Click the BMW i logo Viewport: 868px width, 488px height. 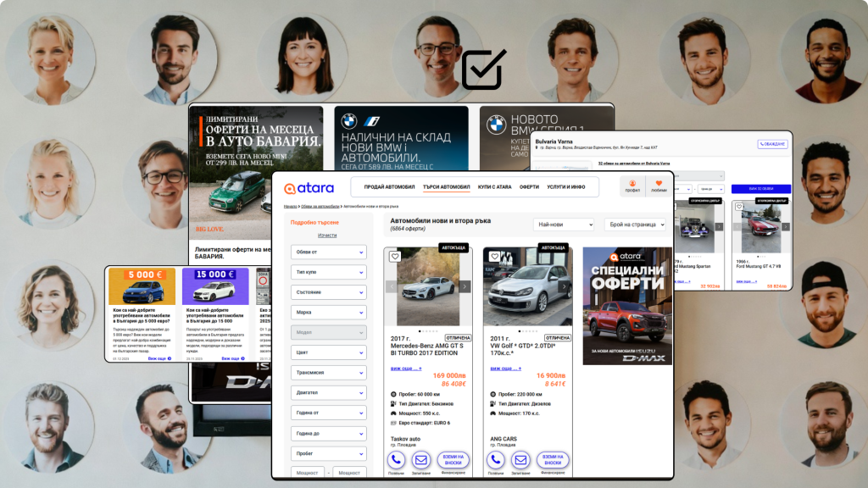click(371, 121)
